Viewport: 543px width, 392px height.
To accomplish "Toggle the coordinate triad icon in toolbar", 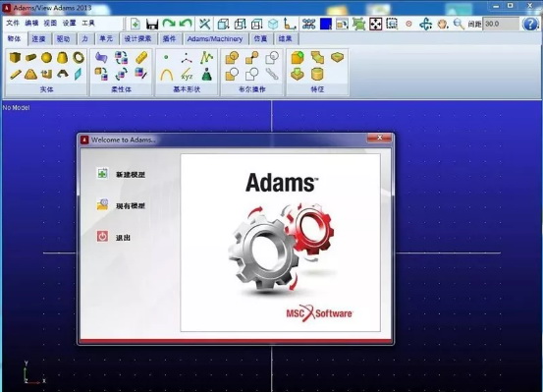I will (290, 24).
